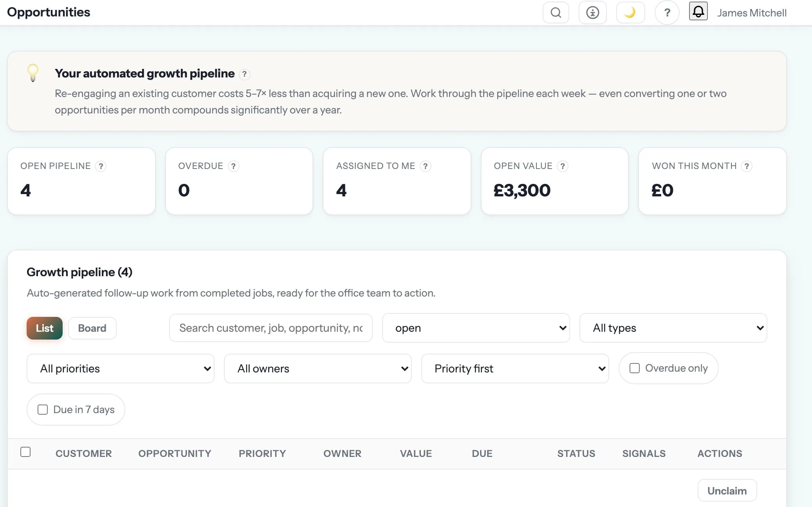Click the Growth pipeline (4) heading
The width and height of the screenshot is (812, 507).
79,272
